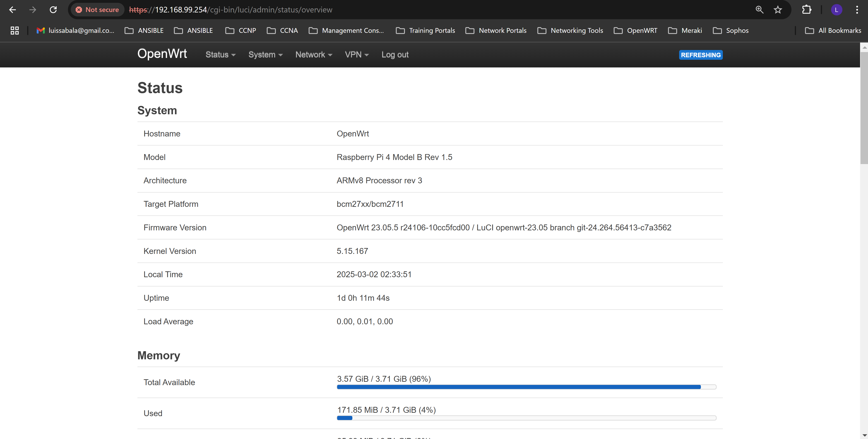The width and height of the screenshot is (868, 439).
Task: Click the Total Available row label
Action: 169,382
